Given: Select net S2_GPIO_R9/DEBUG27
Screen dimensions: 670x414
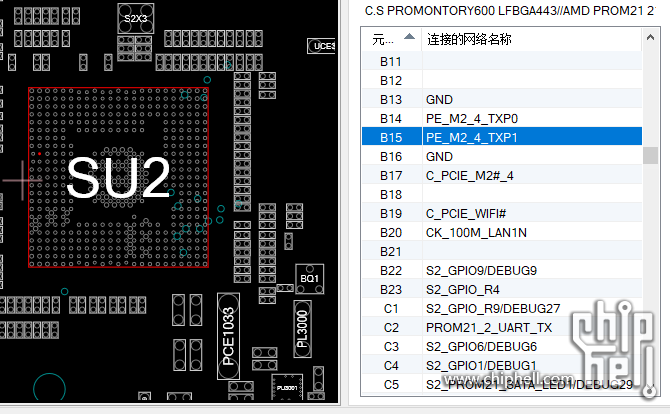Looking at the screenshot, I should point(493,308).
